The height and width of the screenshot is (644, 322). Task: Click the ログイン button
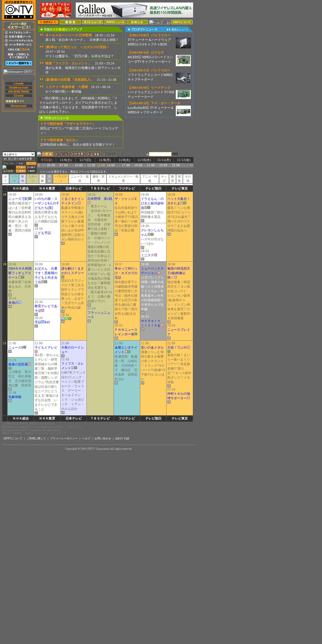(48, 22)
